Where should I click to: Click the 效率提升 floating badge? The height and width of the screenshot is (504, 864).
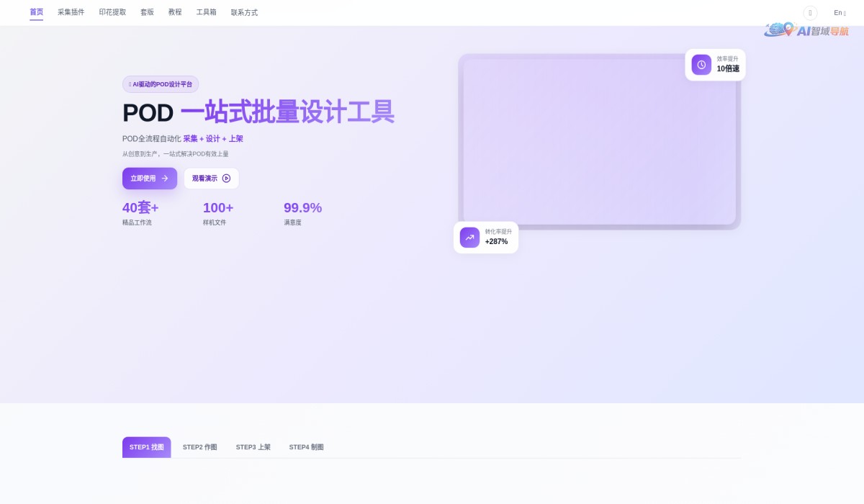715,64
